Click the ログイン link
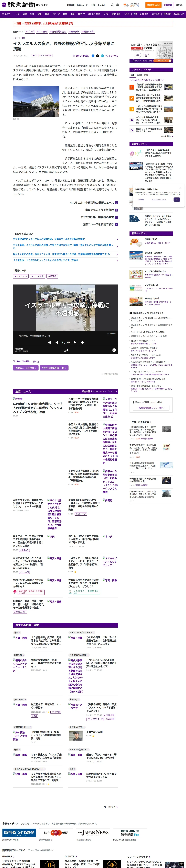The image size is (186, 868). tap(179, 5)
